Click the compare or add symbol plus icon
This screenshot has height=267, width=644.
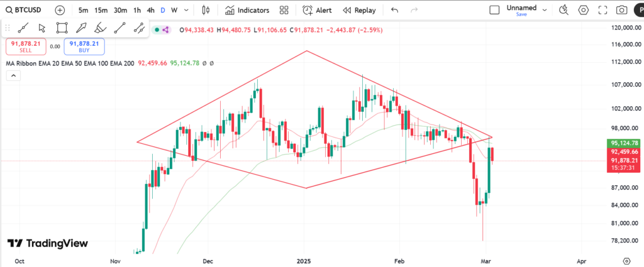pos(60,10)
